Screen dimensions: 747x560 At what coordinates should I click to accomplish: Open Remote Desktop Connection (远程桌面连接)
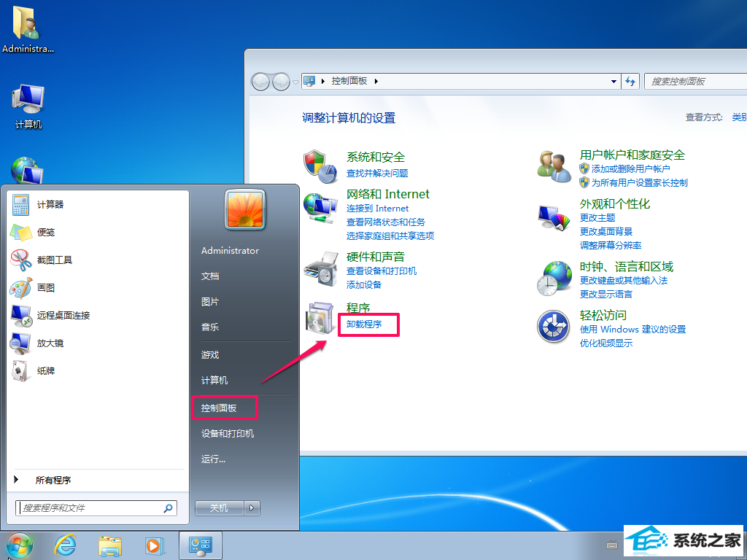click(x=21, y=315)
